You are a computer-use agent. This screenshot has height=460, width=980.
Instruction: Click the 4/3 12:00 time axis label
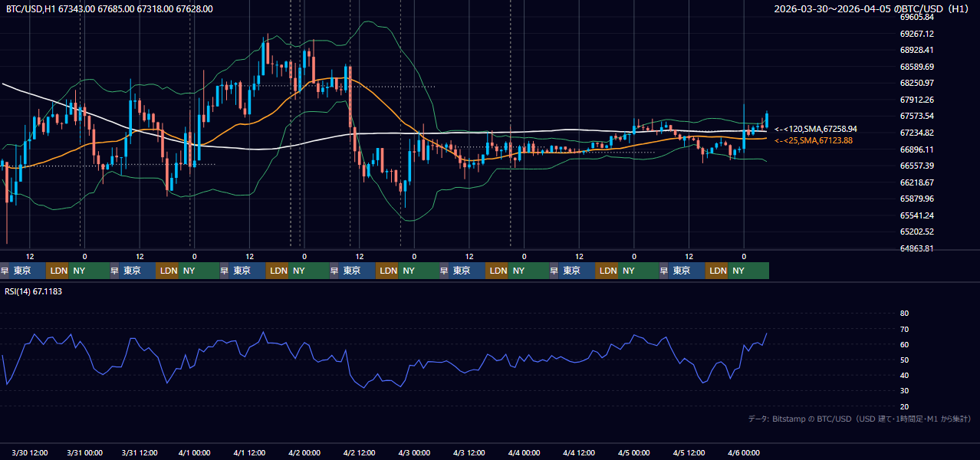click(469, 452)
